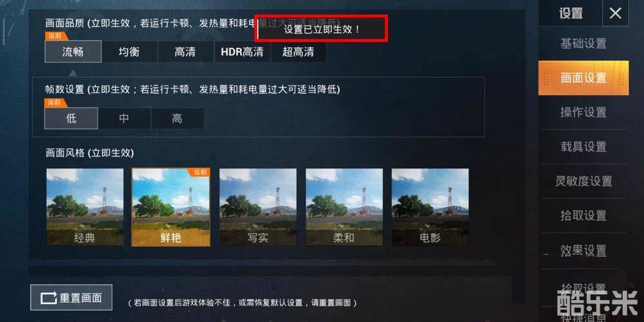This screenshot has width=644, height=322.
Task: Close the settings panel with X
Action: tap(615, 14)
